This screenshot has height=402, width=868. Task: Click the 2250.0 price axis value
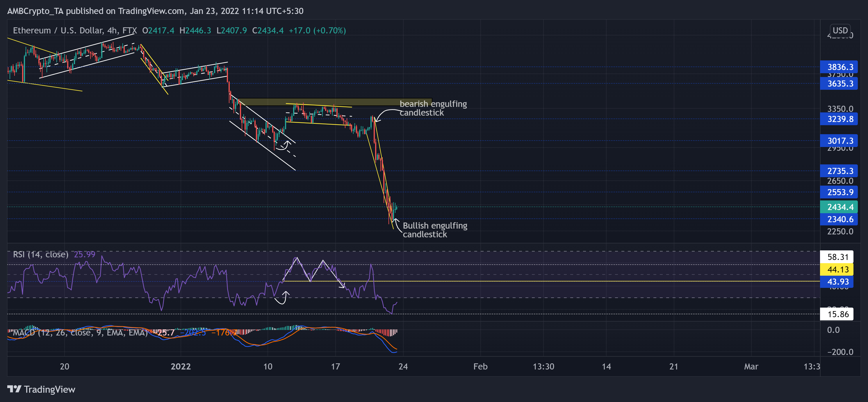[x=840, y=231]
